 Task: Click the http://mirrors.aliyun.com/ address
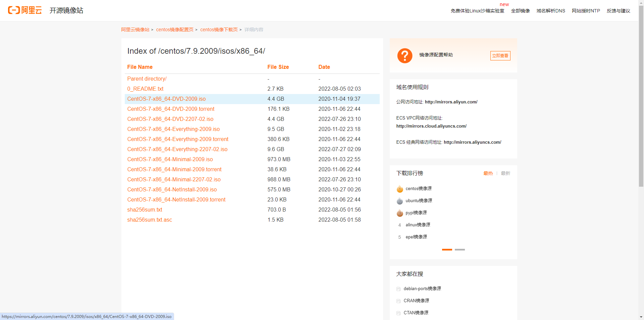click(x=451, y=102)
